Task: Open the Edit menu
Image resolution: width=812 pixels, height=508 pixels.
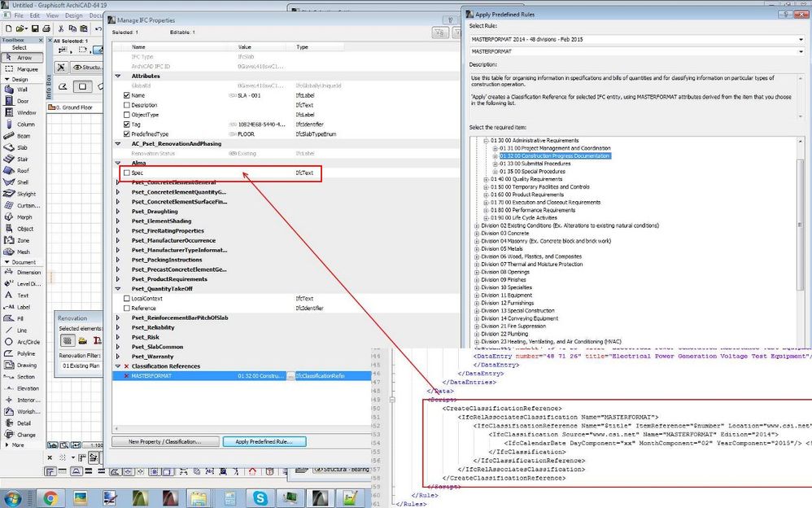Action: coord(35,15)
